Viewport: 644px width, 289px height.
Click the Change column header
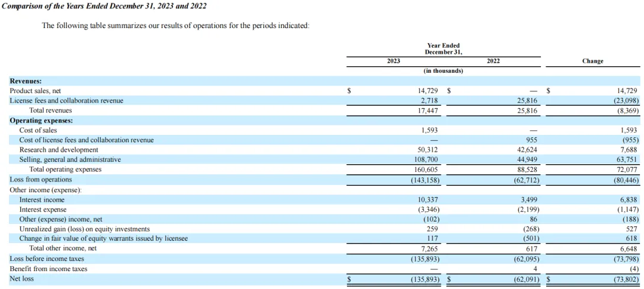click(592, 61)
